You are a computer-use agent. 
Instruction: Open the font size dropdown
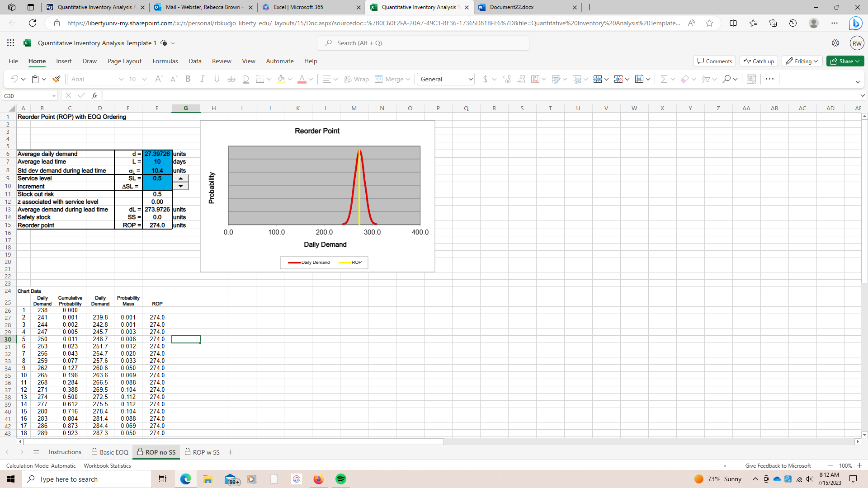point(144,79)
